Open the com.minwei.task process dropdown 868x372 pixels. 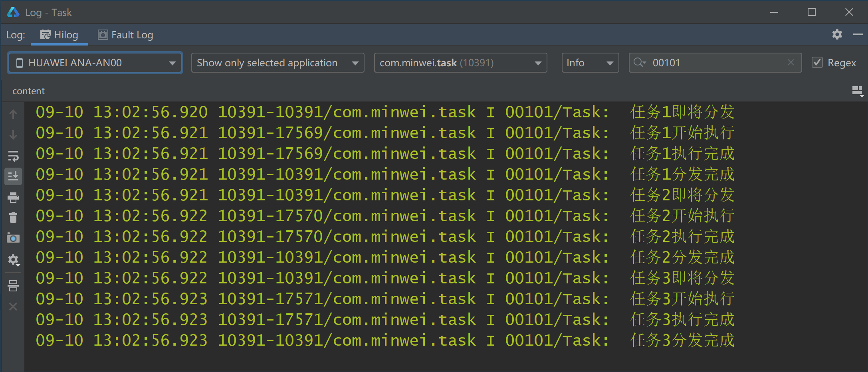click(460, 63)
